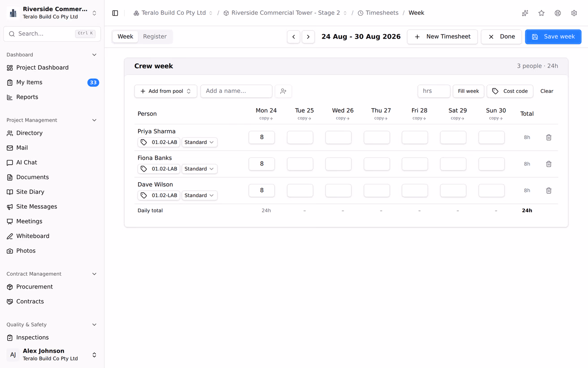Viewport: 588px width, 368px height.
Task: Click the Fill week button
Action: 468,91
